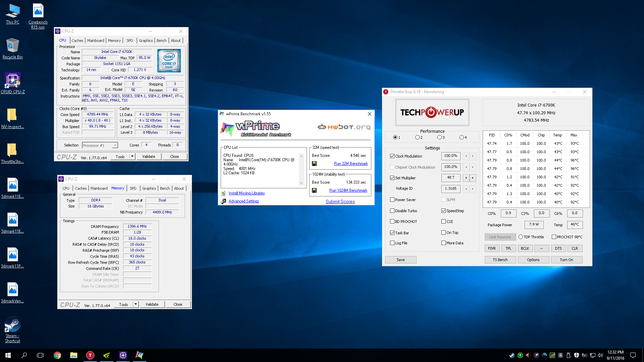Open Advanced Settings in wPrime
Viewport: 644px width, 362px height.
coord(244,201)
